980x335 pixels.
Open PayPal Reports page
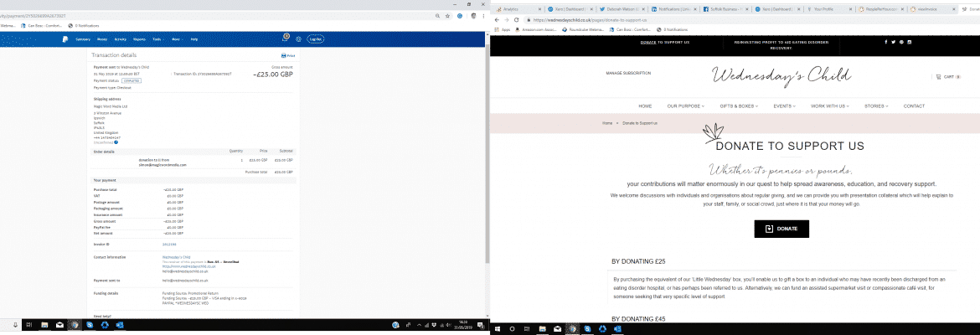pos(139,39)
